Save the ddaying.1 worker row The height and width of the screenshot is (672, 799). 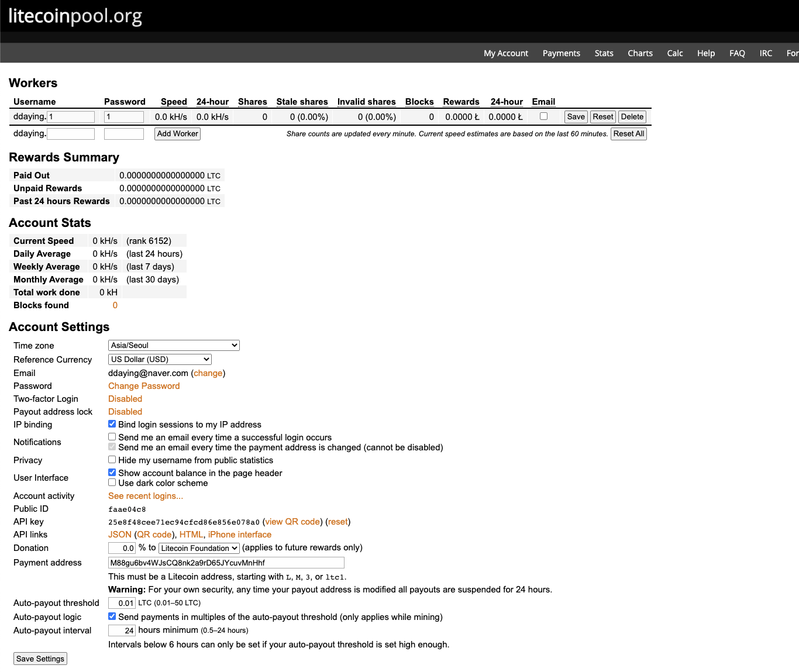pyautogui.click(x=576, y=117)
